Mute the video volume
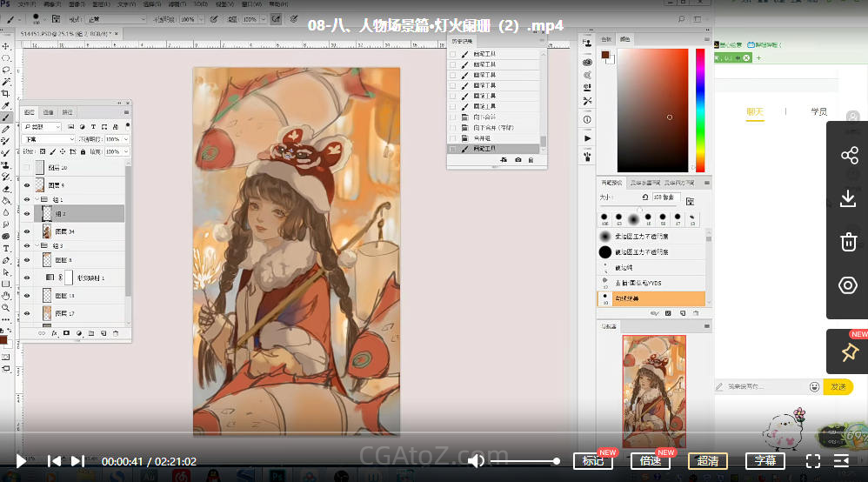Viewport: 868px width, 482px height. click(476, 461)
